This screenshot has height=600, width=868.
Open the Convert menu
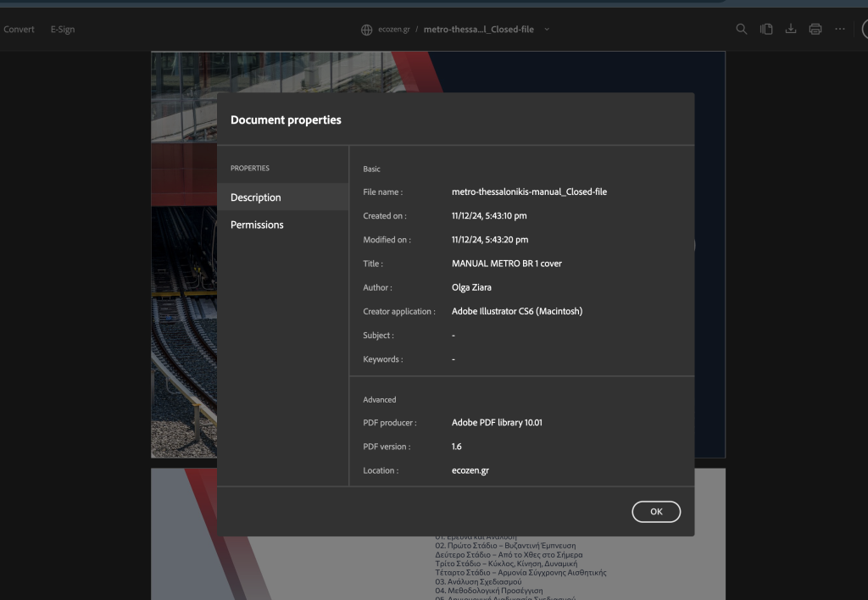[19, 30]
